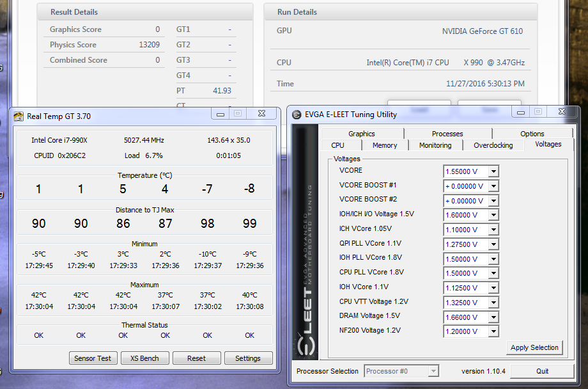Click the PT value 41.93

pyautogui.click(x=222, y=91)
